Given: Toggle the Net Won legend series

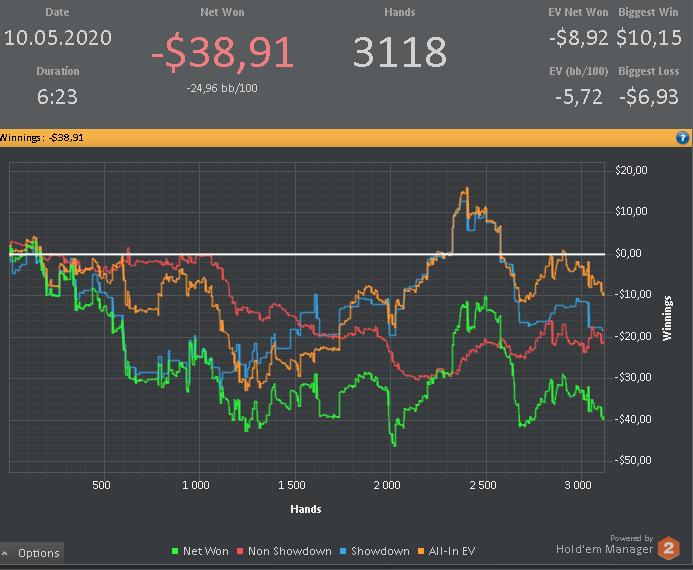Looking at the screenshot, I should 200,551.
